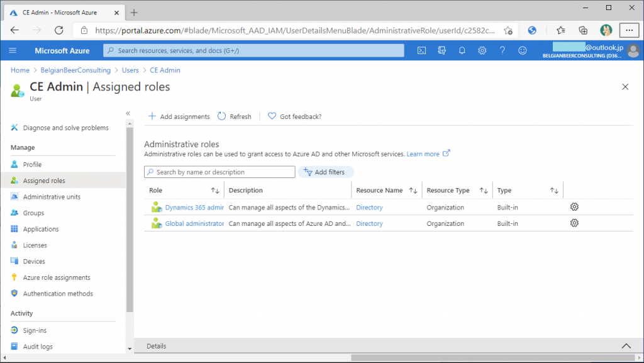The width and height of the screenshot is (644, 363).
Task: Reload the page with browser refresh
Action: pos(59,30)
